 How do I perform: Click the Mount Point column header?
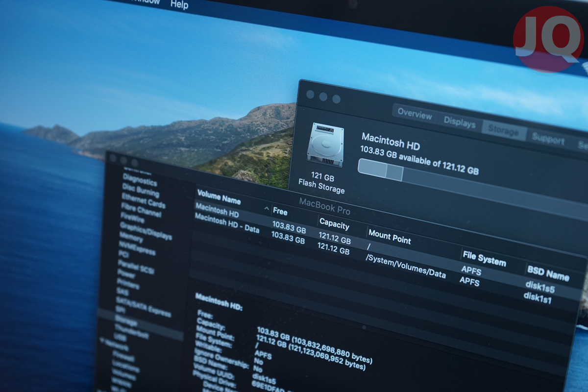click(x=390, y=237)
